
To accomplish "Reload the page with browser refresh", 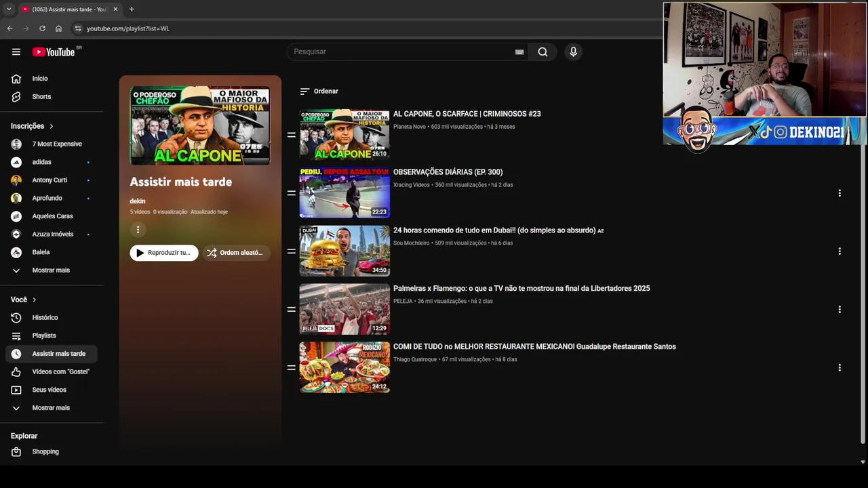I will [42, 28].
